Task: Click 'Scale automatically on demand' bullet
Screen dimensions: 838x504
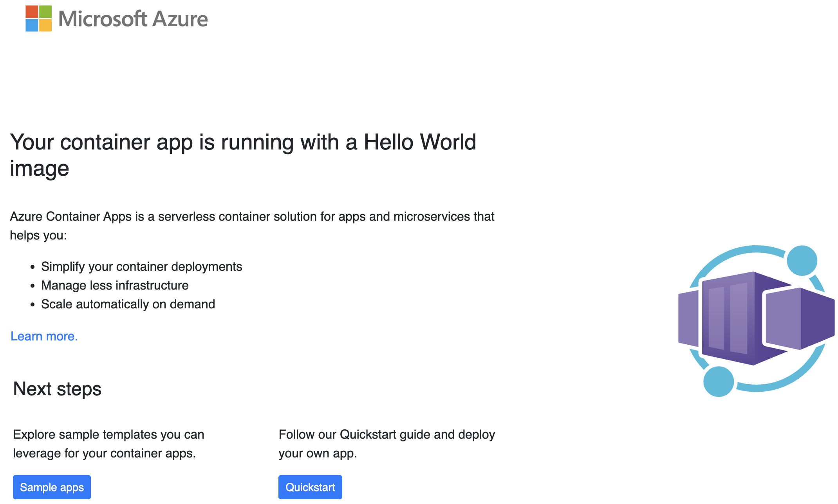Action: coord(128,304)
